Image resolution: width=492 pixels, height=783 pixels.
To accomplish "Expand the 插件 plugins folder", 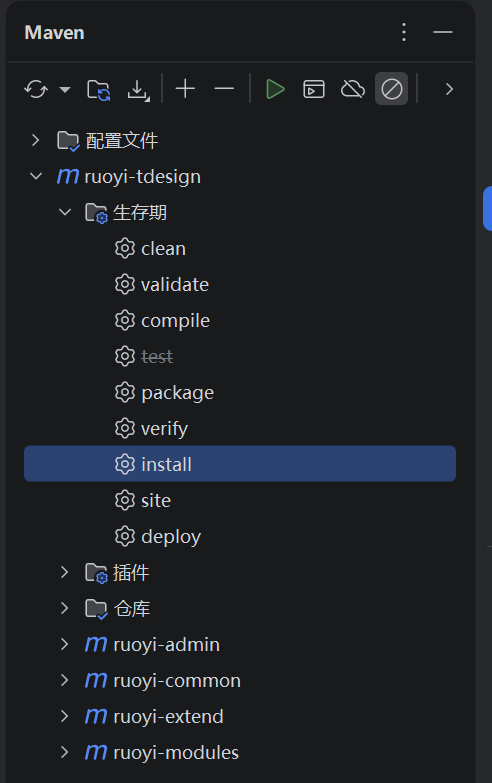I will 64,572.
